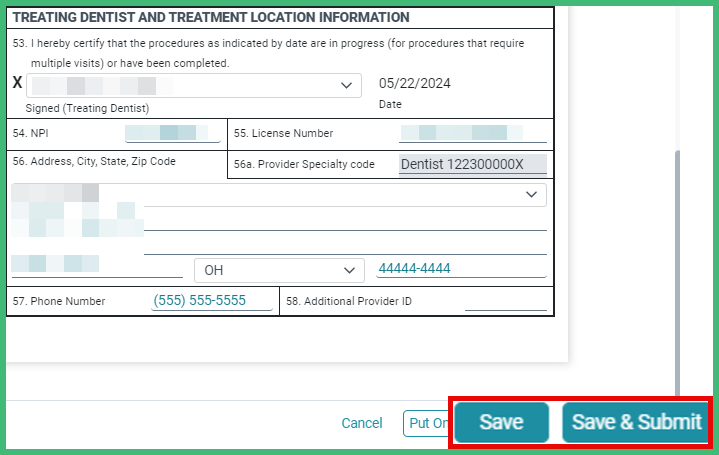This screenshot has height=455, width=719.
Task: Select the Provider Specialty code field
Action: pos(472,164)
